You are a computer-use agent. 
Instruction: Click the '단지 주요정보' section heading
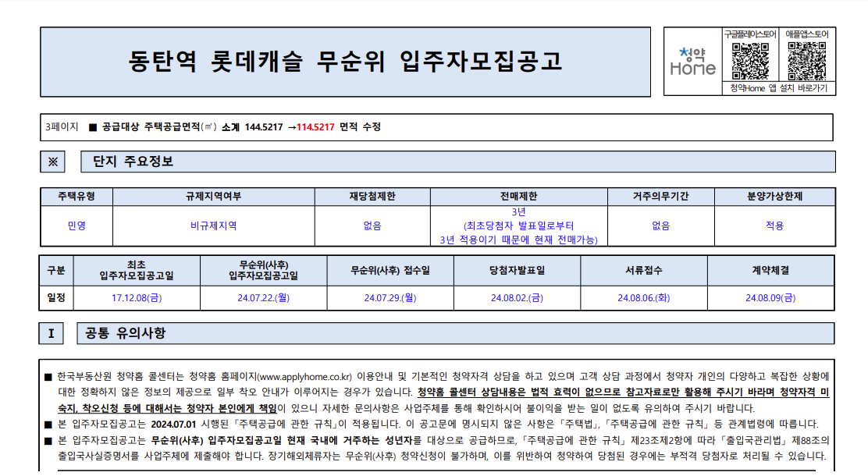tap(133, 162)
